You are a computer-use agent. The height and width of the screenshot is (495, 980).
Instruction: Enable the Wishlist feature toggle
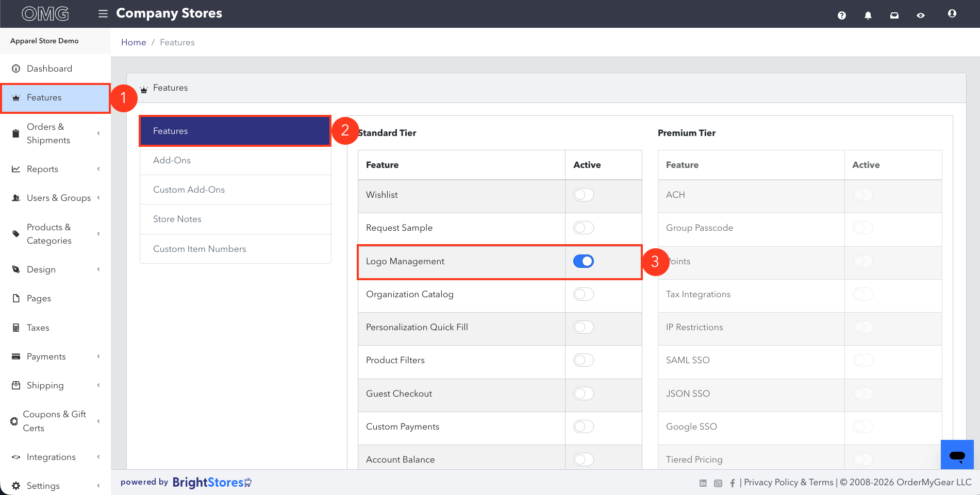point(584,195)
